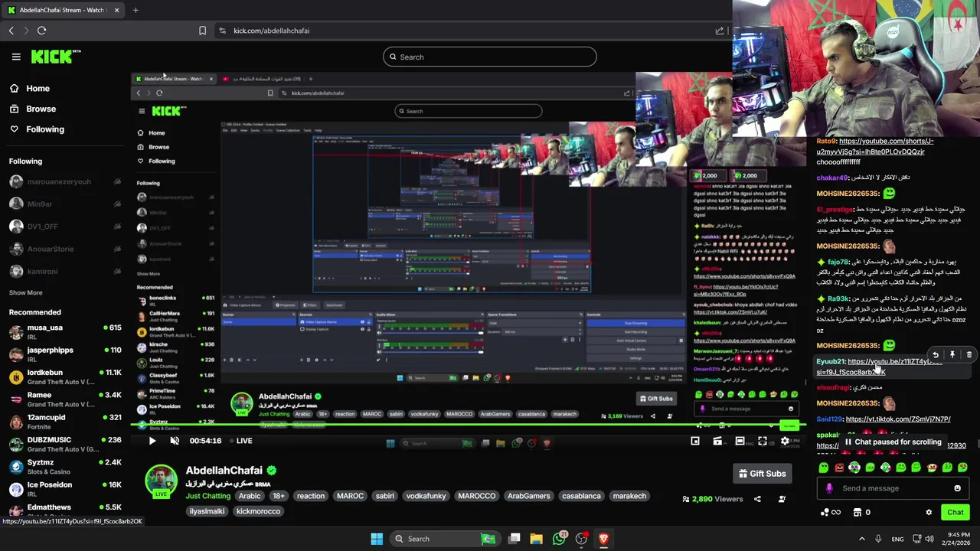Enter fullscreen in the player
The height and width of the screenshot is (551, 980).
(763, 441)
